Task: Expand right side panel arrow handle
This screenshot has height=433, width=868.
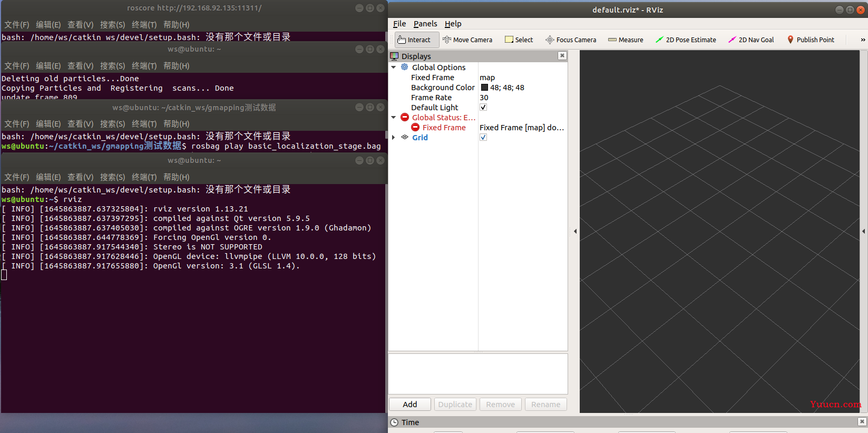Action: pyautogui.click(x=863, y=231)
